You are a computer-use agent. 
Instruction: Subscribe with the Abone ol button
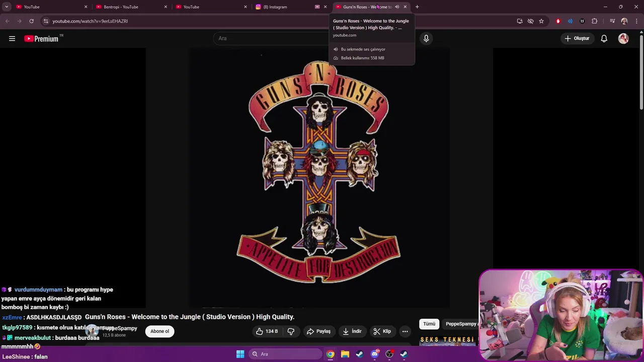click(x=160, y=331)
